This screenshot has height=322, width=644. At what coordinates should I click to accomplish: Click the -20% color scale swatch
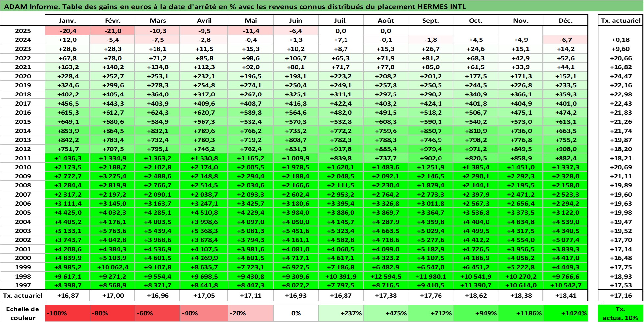click(x=251, y=313)
